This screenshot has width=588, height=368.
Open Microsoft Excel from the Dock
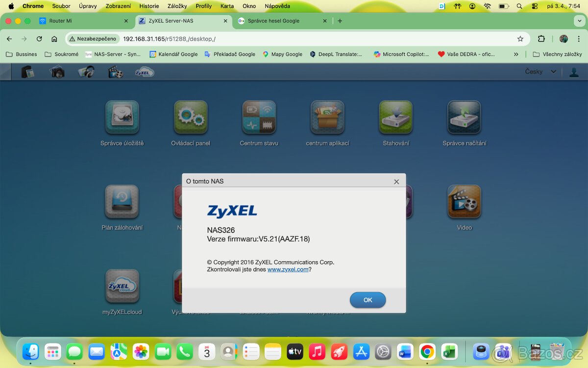[449, 351]
